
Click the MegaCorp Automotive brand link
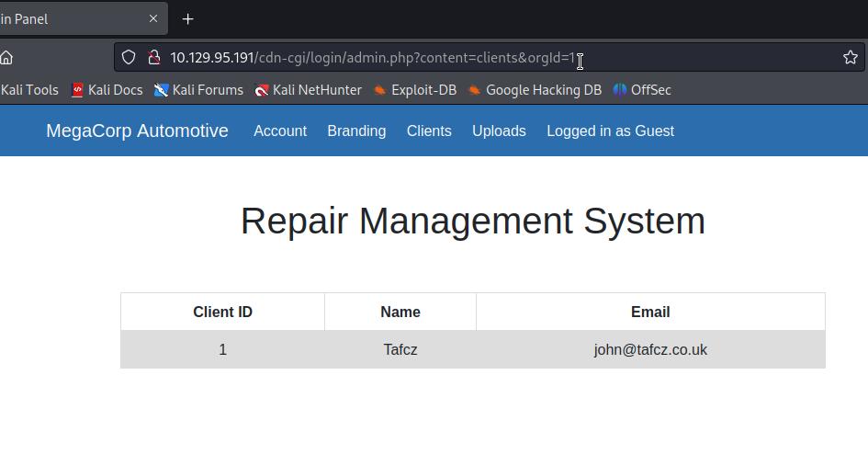[x=137, y=131]
